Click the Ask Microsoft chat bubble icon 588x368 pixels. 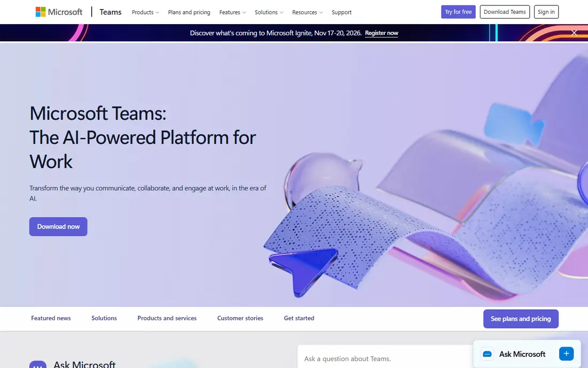point(487,354)
